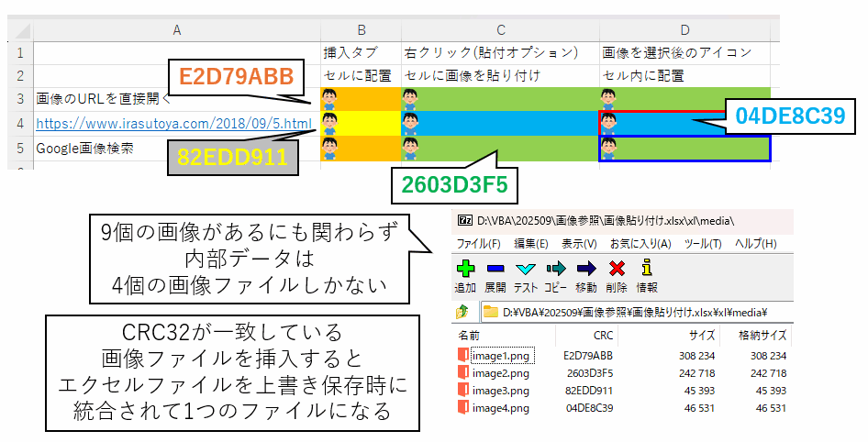Open the お気に入り(A) menu
Screen dimensions: 868x442
point(640,243)
